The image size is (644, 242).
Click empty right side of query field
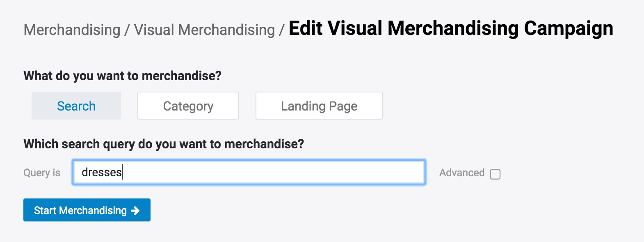[349, 172]
